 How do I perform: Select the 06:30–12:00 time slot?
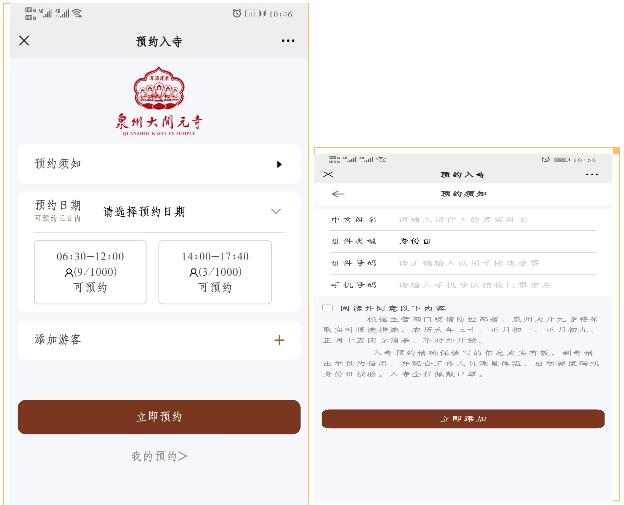[x=90, y=271]
